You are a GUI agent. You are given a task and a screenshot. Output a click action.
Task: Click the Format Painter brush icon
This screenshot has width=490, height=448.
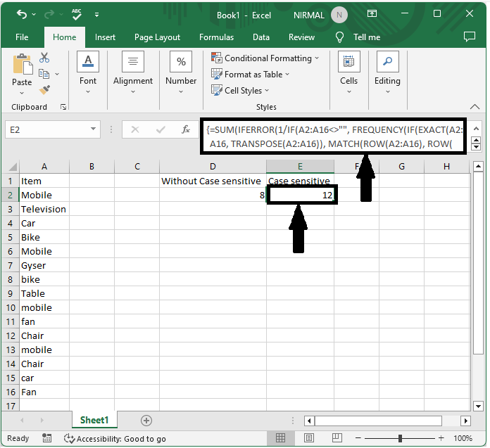44,89
